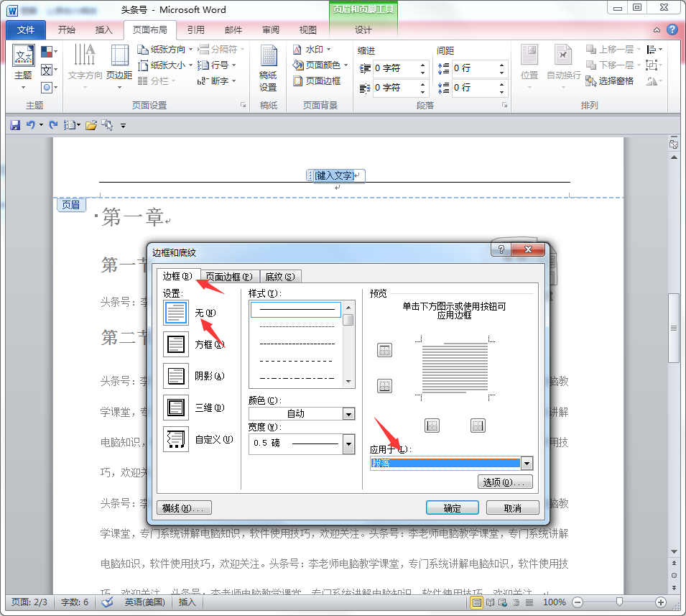Viewport: 686px width, 616px height.
Task: Open the page setup dialog launcher
Action: pyautogui.click(x=244, y=105)
